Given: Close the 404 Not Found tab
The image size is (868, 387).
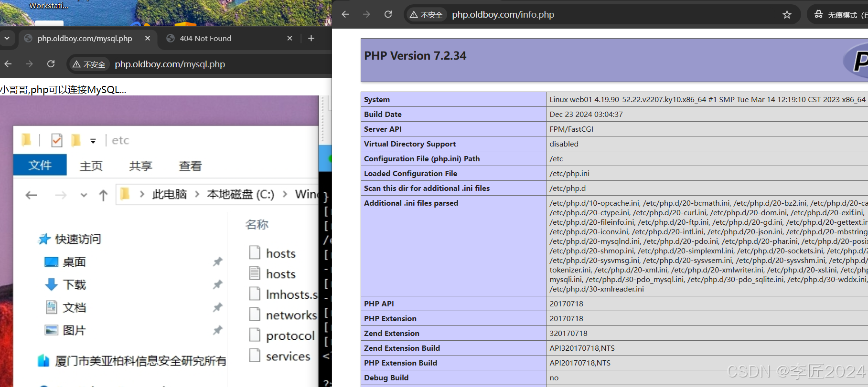Looking at the screenshot, I should click(x=289, y=38).
